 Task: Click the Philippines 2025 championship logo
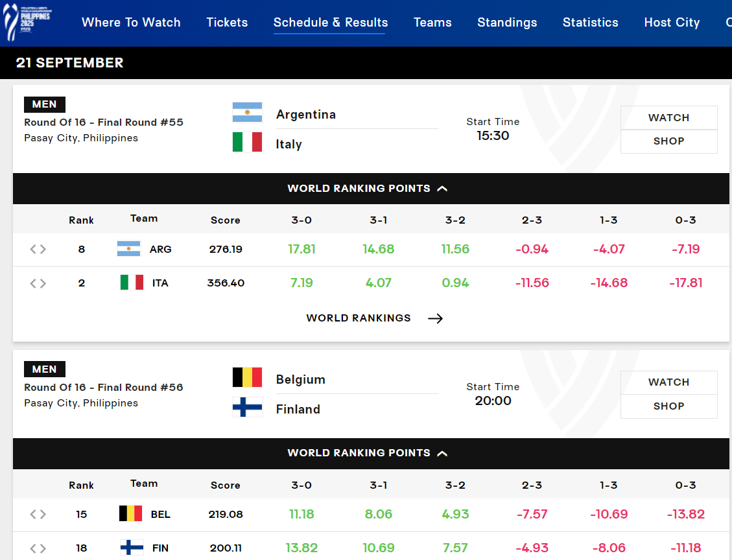pos(27,22)
